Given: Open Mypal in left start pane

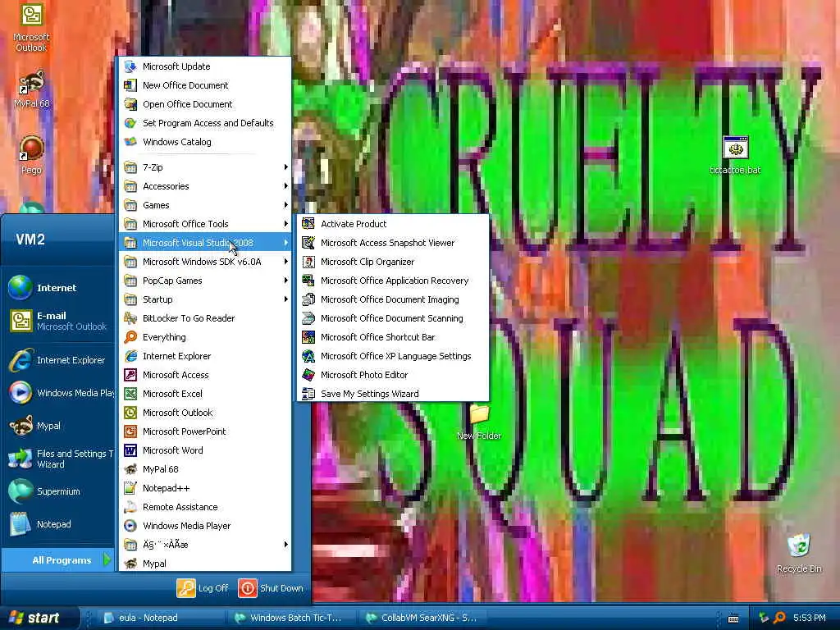Looking at the screenshot, I should [58, 426].
